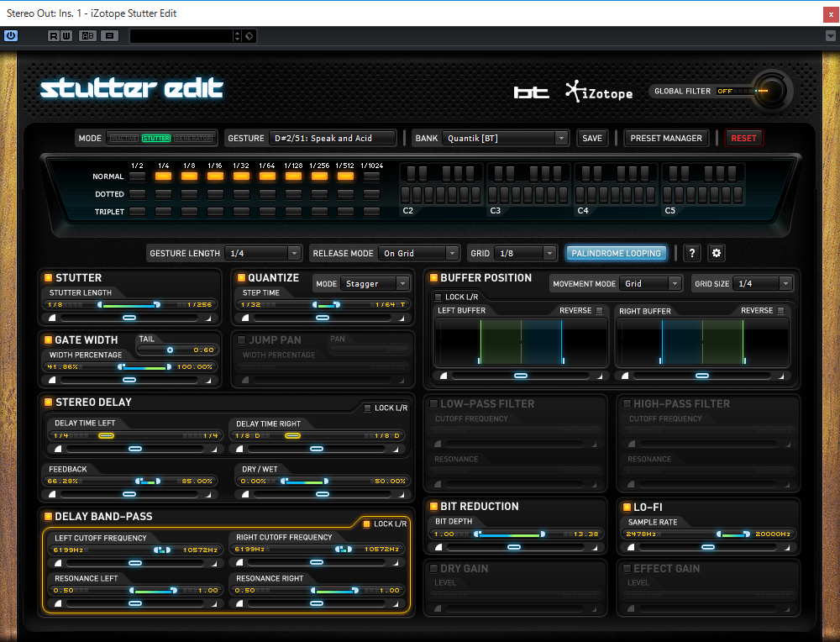Toggle the plugin bypass power icon

pyautogui.click(x=11, y=36)
